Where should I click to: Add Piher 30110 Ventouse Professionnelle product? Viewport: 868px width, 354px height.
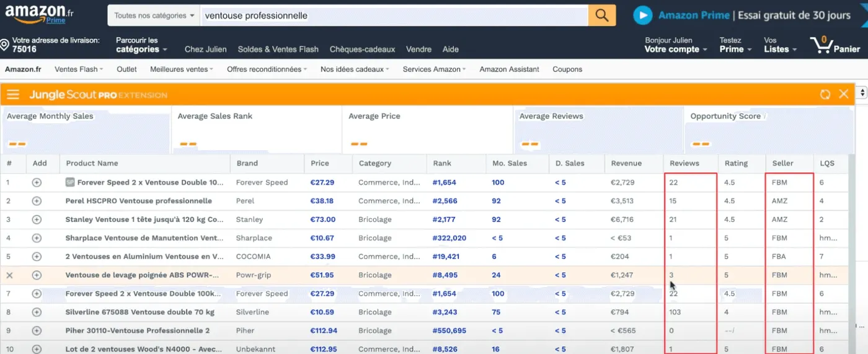coord(37,331)
